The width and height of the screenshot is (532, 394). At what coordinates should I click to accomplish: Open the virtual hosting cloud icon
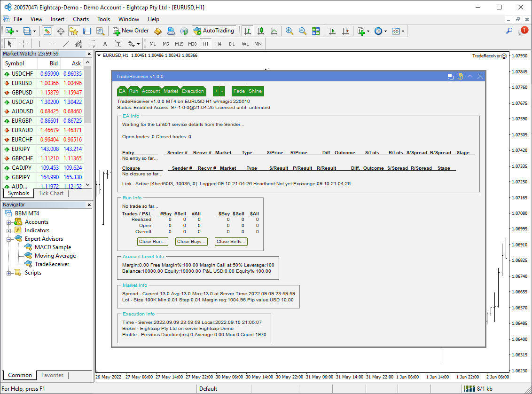[171, 31]
